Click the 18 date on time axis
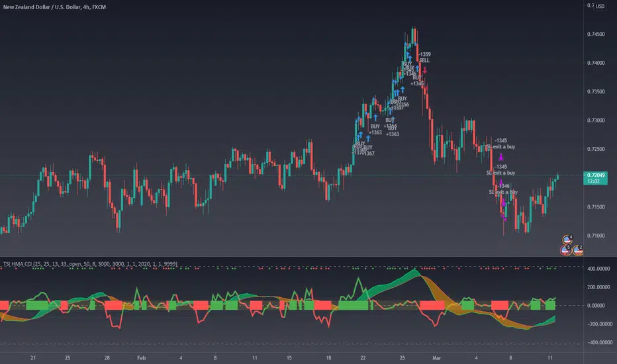The width and height of the screenshot is (617, 364). [x=328, y=357]
